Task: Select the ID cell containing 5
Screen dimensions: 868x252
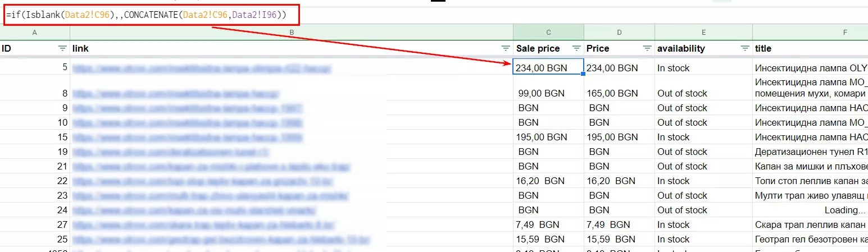Action: pos(35,67)
